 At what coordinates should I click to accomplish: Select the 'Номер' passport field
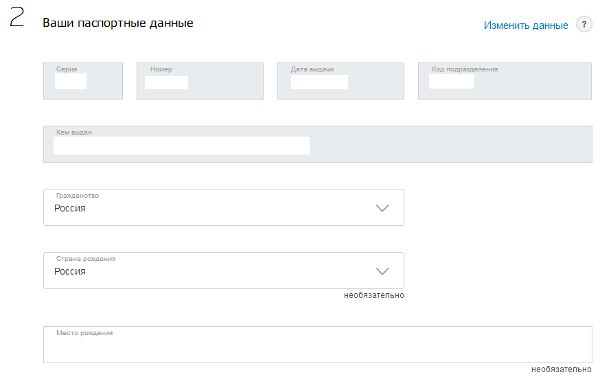pos(200,81)
